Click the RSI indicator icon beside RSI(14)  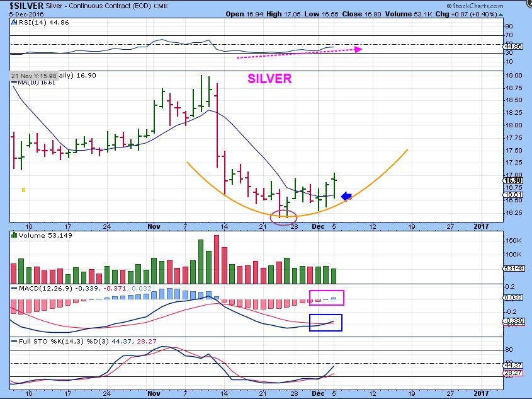point(14,23)
